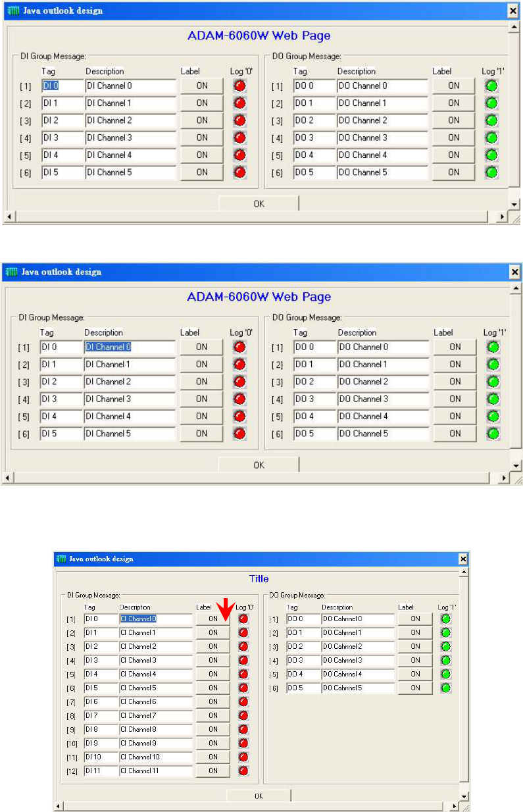Click the 'CI Channel 9' description field
Screen dimensions: 523x812
156,743
